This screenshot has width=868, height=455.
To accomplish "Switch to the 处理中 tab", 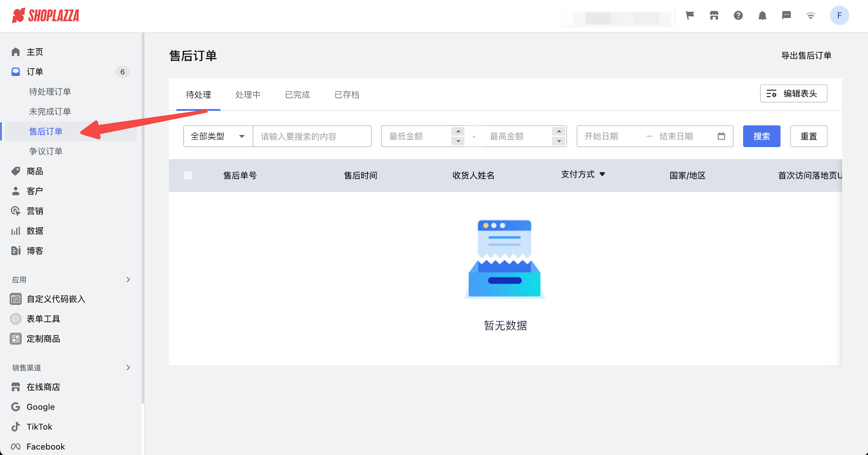I will tap(248, 95).
